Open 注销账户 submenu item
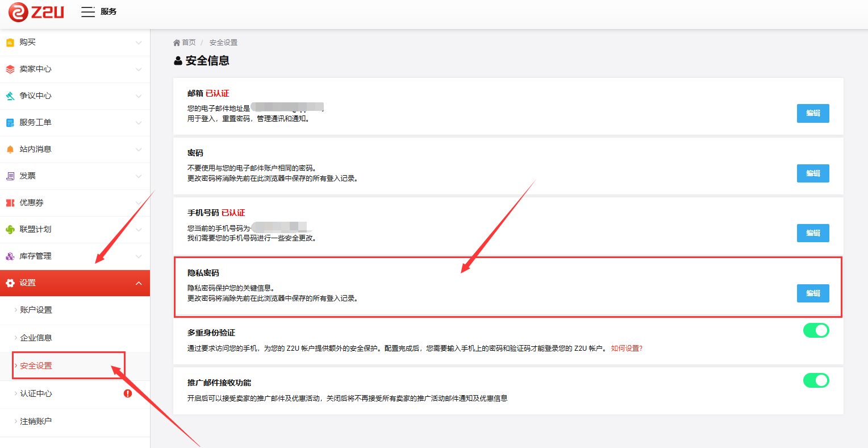The width and height of the screenshot is (868, 448). [x=75, y=421]
